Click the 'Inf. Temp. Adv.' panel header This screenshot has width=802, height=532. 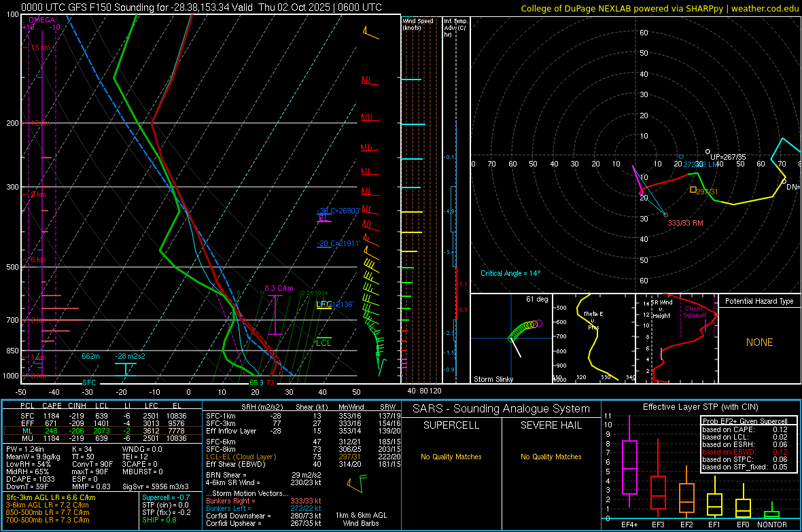tap(455, 28)
